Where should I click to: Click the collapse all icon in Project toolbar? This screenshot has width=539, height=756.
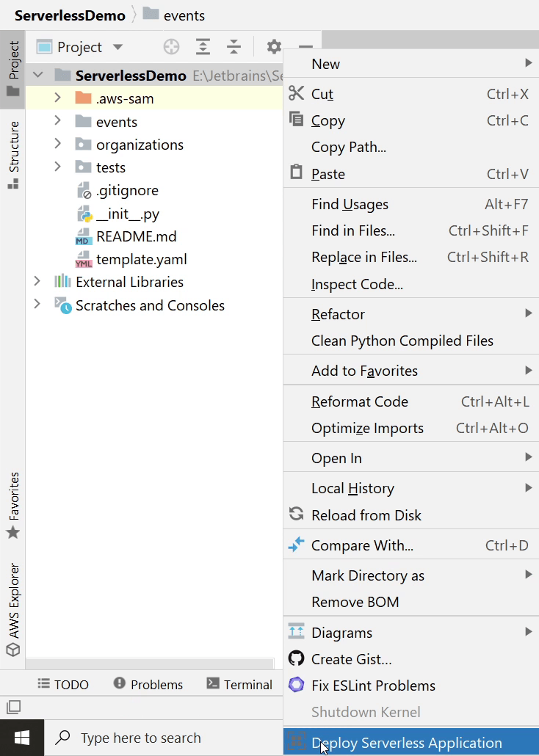coord(234,47)
